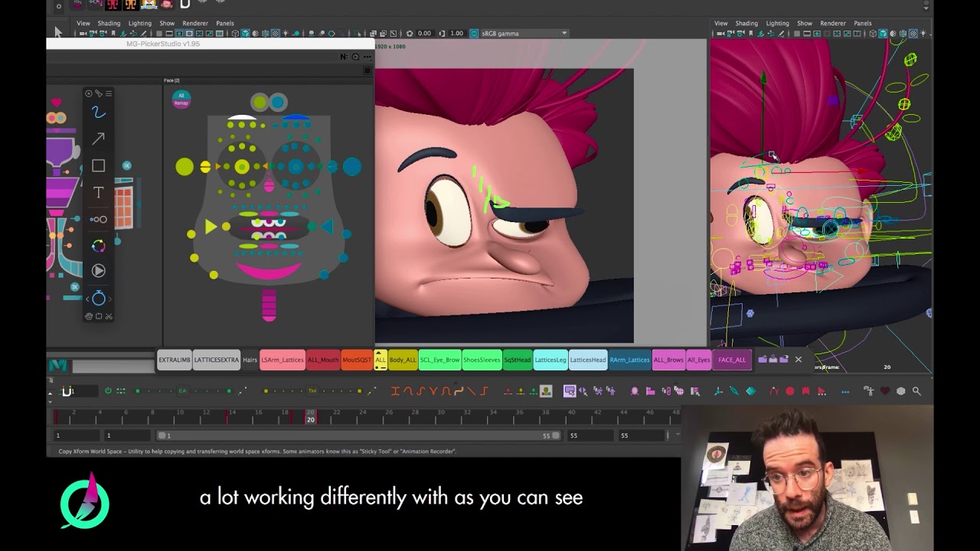Select the freehand stroke tool in picker toolbar
Image resolution: width=980 pixels, height=551 pixels.
tap(98, 112)
